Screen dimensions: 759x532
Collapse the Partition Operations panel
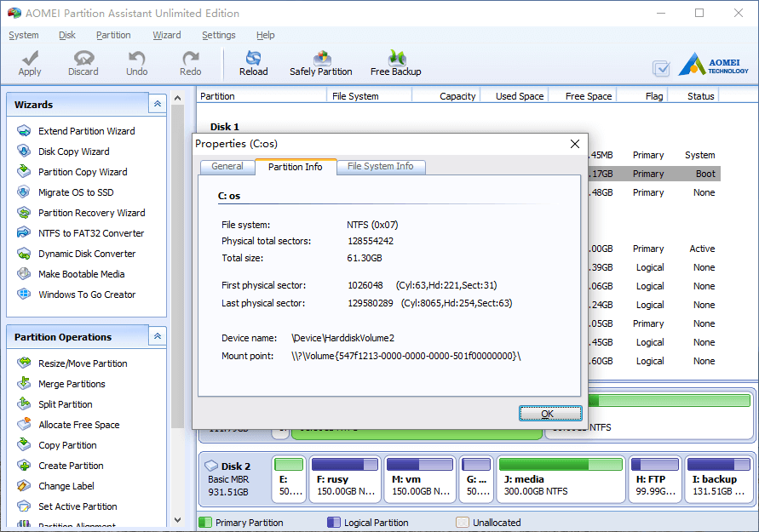tap(158, 336)
